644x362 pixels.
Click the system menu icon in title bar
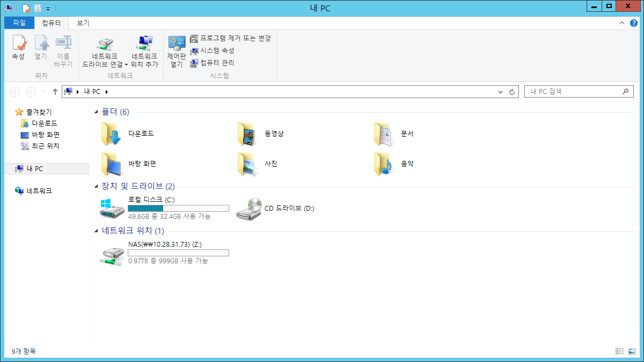click(9, 8)
